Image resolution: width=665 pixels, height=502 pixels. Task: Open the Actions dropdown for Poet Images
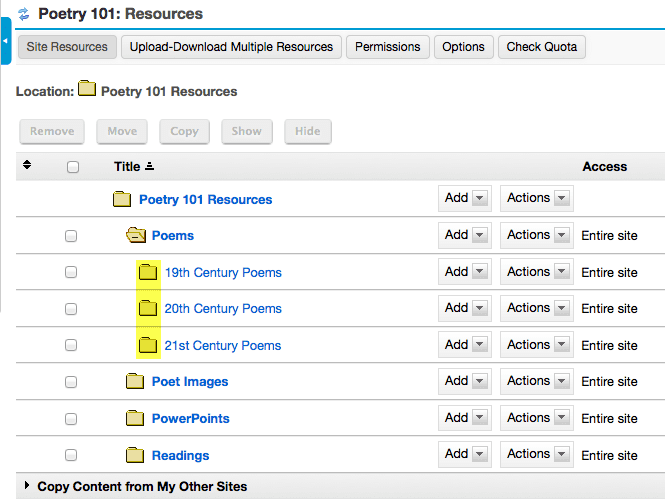(536, 381)
